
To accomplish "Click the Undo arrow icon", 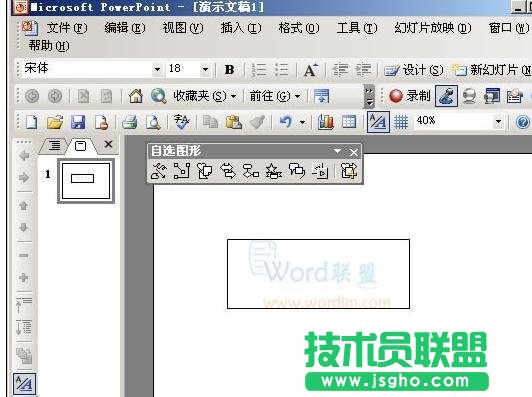I will [x=286, y=122].
